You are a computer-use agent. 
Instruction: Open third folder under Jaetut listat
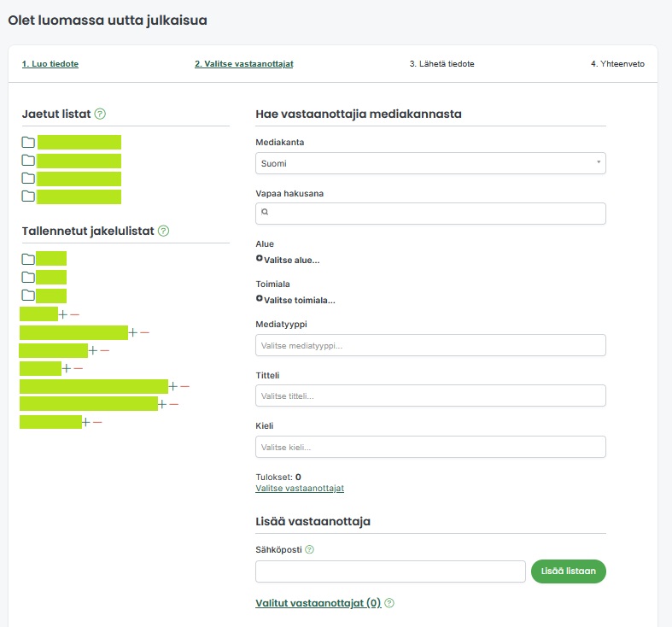point(28,178)
